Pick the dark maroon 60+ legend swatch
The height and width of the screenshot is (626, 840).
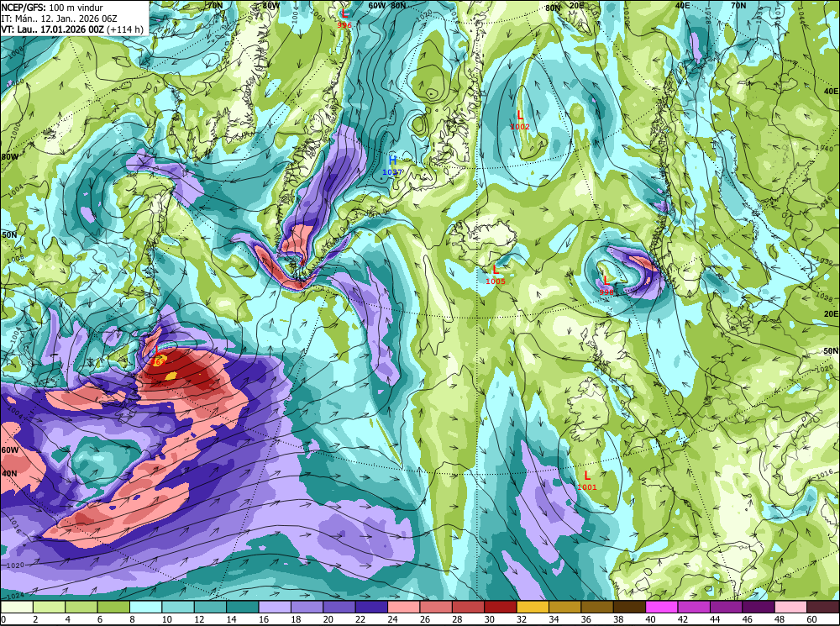point(823,607)
